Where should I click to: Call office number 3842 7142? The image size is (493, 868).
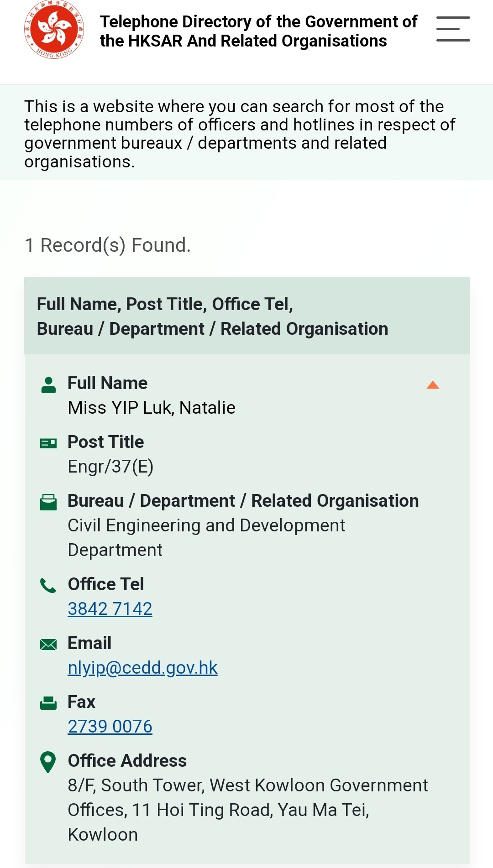(110, 608)
